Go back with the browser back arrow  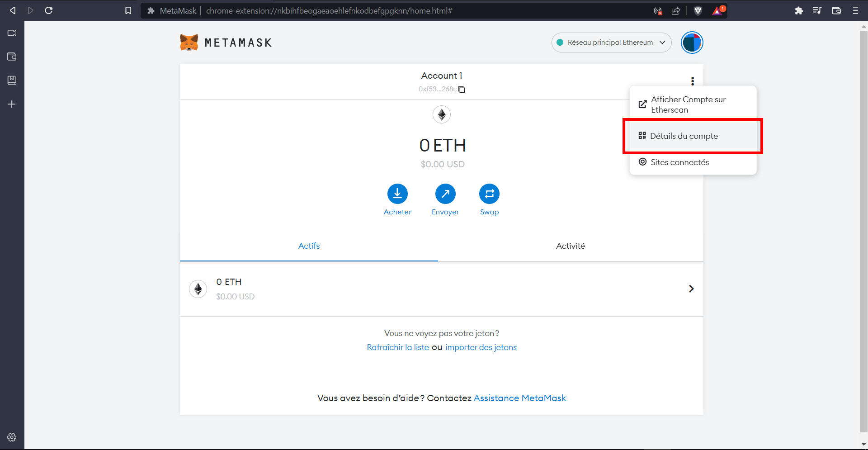pyautogui.click(x=13, y=10)
